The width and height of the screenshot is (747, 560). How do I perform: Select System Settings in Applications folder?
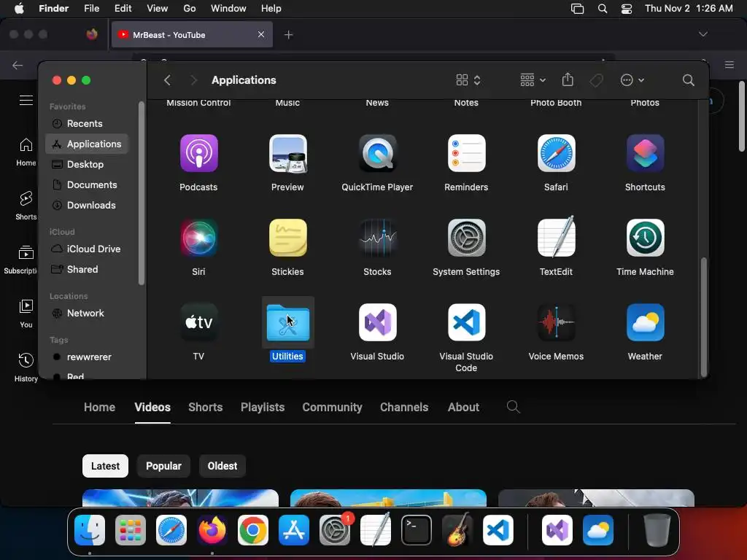[x=466, y=238]
